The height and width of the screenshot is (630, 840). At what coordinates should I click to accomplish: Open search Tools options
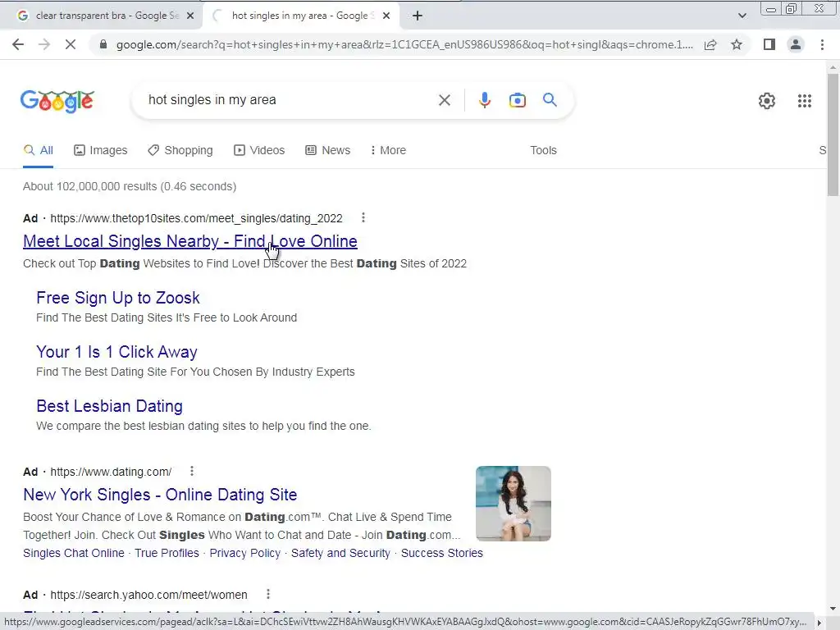543,151
